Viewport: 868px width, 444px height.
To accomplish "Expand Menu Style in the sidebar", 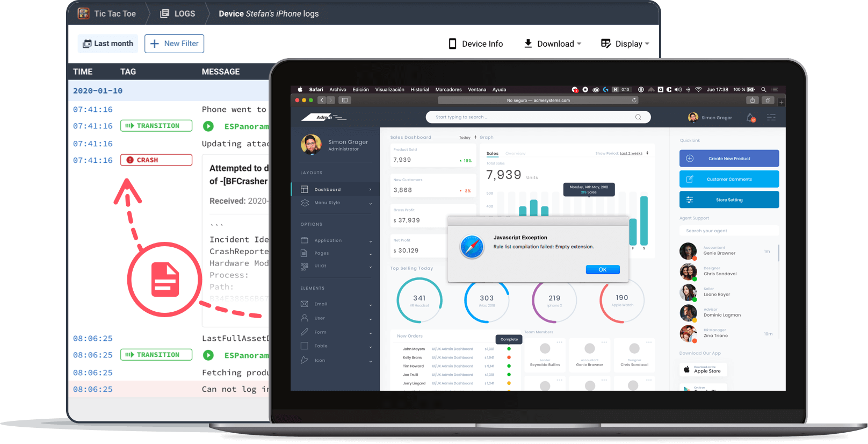I will 335,203.
